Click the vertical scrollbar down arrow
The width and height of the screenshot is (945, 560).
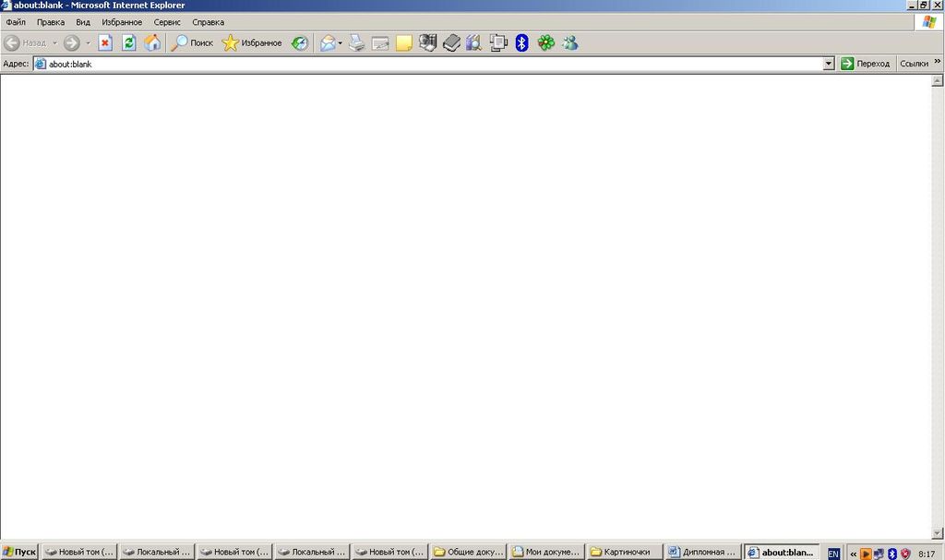tap(938, 533)
